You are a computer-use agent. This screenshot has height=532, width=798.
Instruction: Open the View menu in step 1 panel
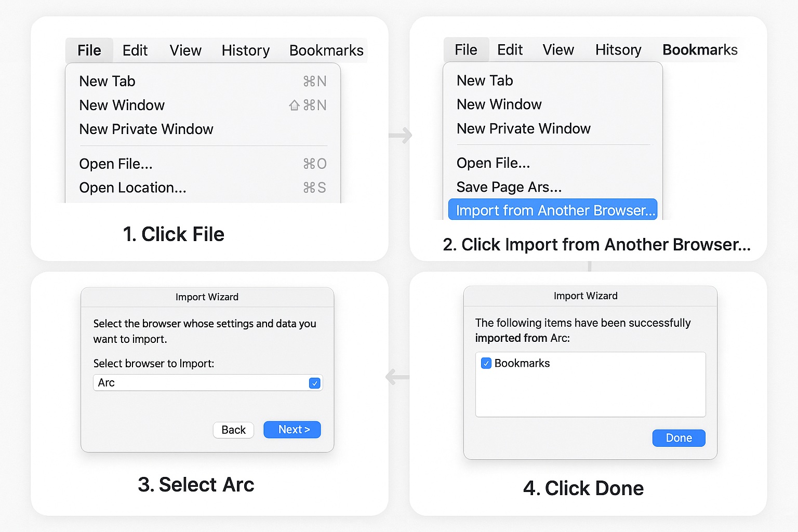pos(185,50)
